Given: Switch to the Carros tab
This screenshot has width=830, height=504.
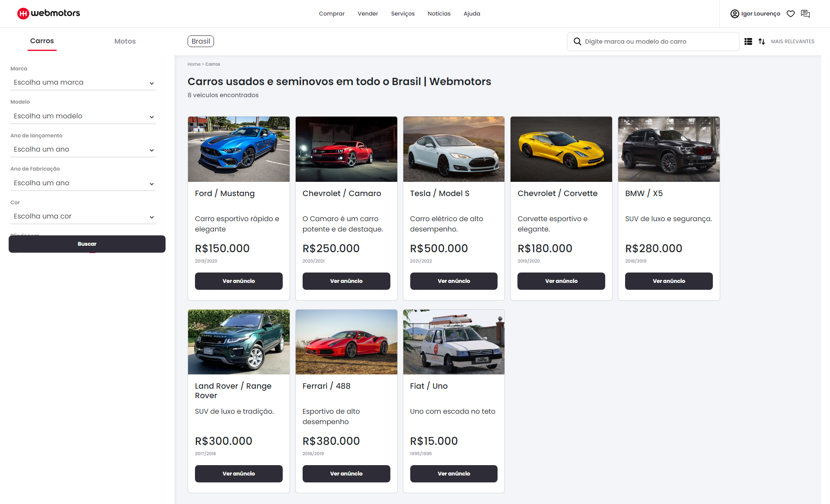Looking at the screenshot, I should click(x=42, y=41).
